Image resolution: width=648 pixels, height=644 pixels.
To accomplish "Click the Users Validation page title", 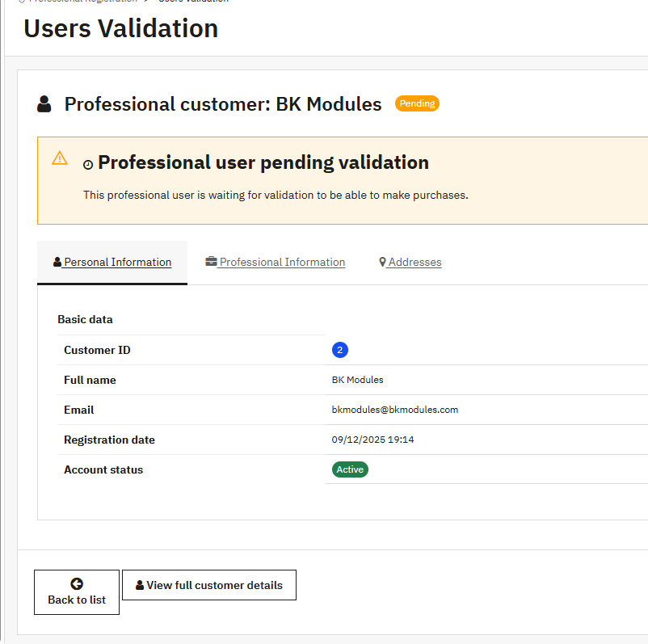I will (x=120, y=28).
